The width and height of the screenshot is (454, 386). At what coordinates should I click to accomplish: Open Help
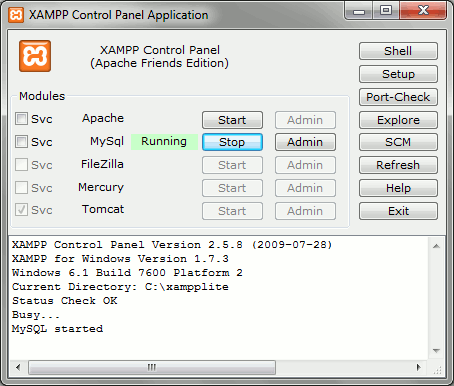(x=398, y=188)
